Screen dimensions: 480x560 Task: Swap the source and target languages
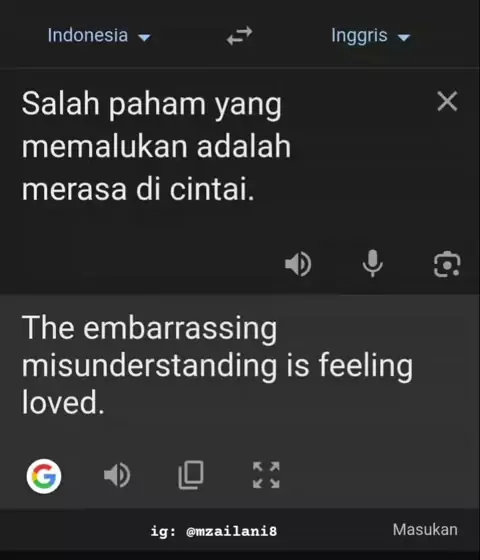tap(239, 36)
